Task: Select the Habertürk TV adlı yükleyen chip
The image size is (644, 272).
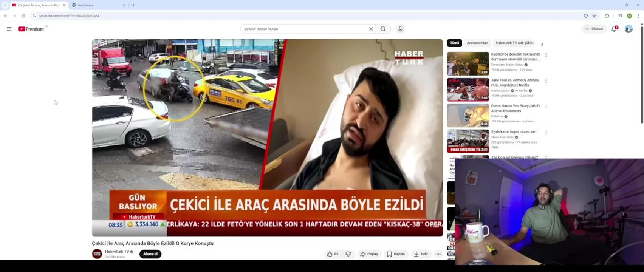Action: (514, 43)
